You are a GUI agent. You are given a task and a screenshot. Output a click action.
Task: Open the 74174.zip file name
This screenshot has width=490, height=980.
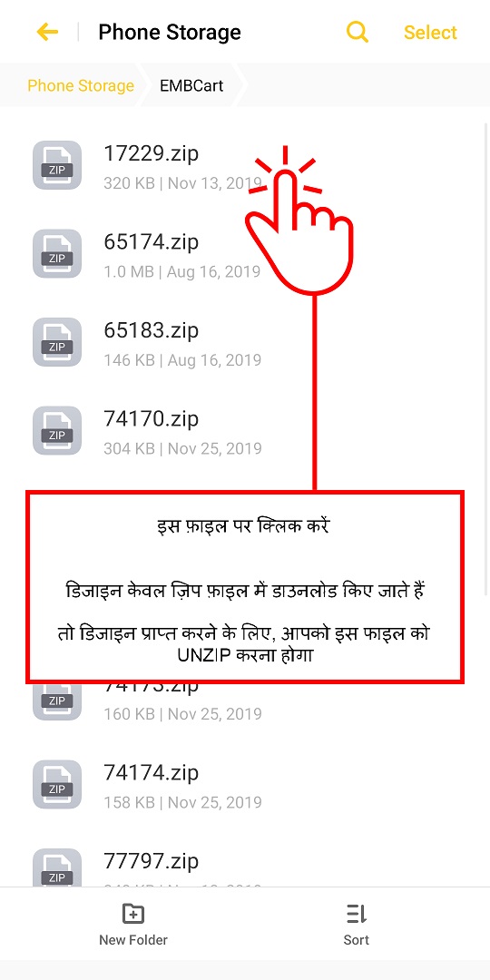point(152,772)
